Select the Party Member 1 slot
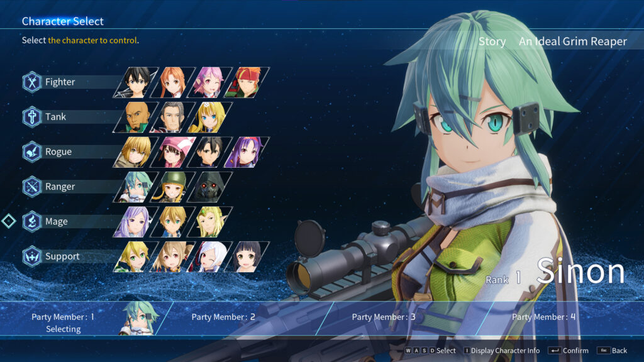This screenshot has height=362, width=644. 84,319
